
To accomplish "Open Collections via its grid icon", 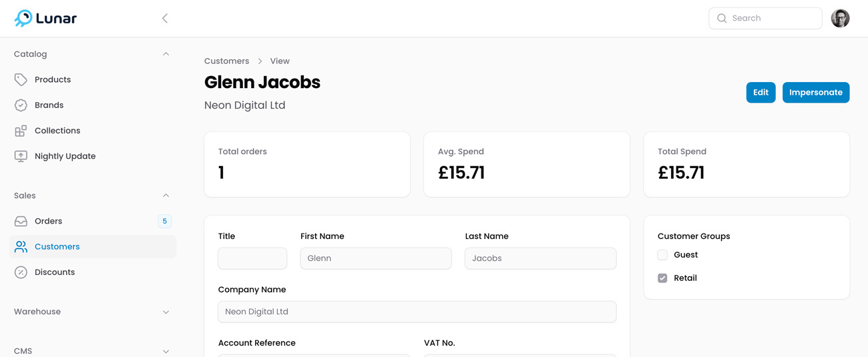I will 21,131.
